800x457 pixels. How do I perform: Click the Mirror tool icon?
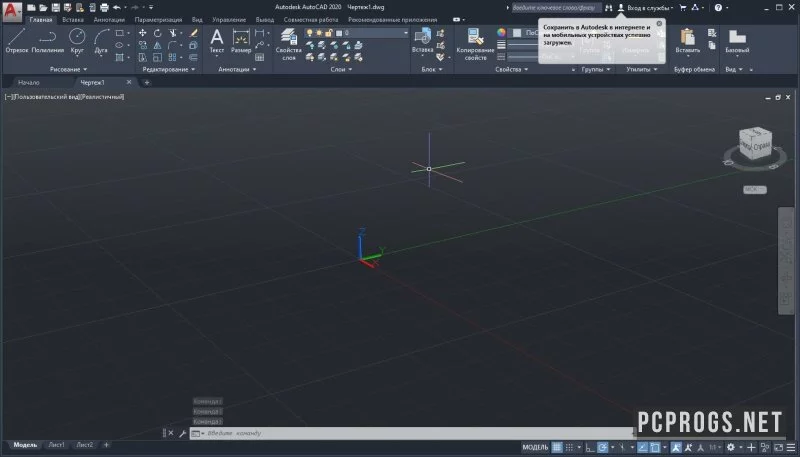(157, 45)
